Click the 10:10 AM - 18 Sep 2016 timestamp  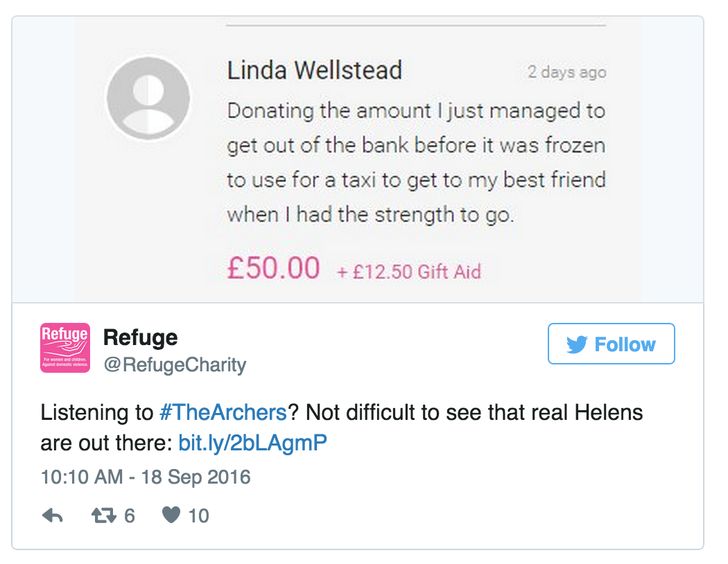point(145,477)
